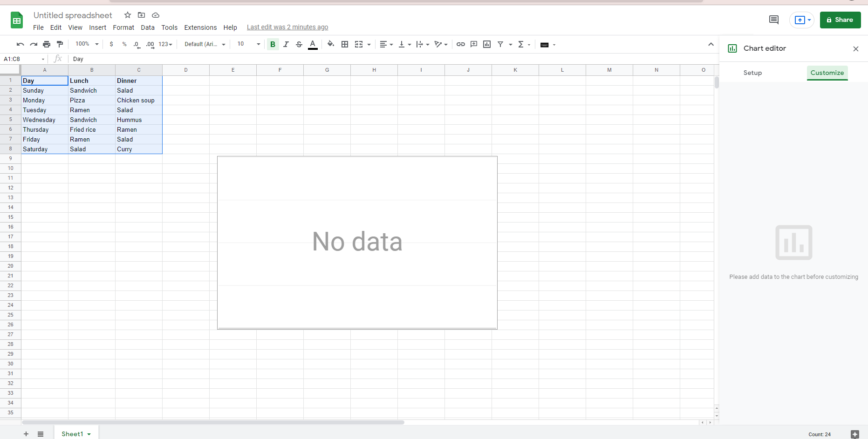The image size is (868, 439).
Task: Open the last edit history link
Action: click(x=287, y=27)
